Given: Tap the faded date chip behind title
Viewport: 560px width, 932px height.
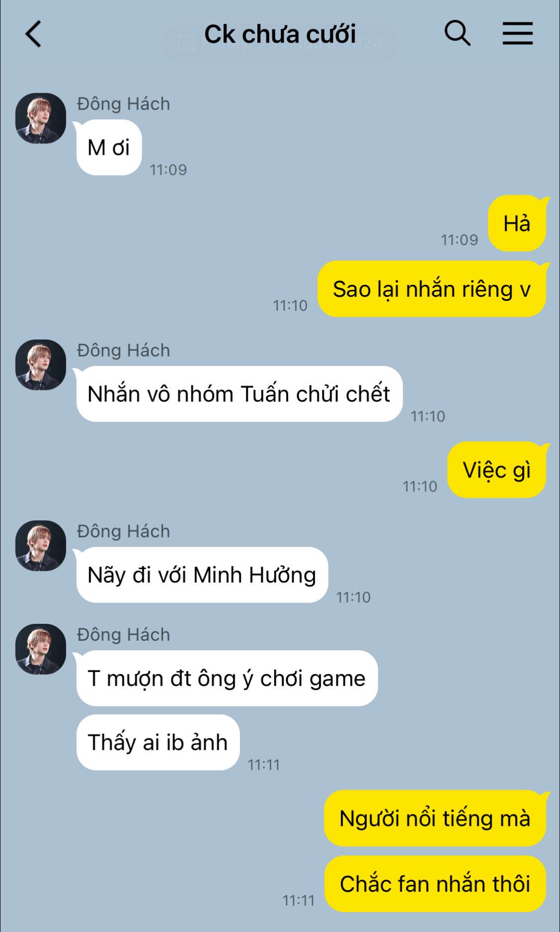Looking at the screenshot, I should tap(280, 43).
